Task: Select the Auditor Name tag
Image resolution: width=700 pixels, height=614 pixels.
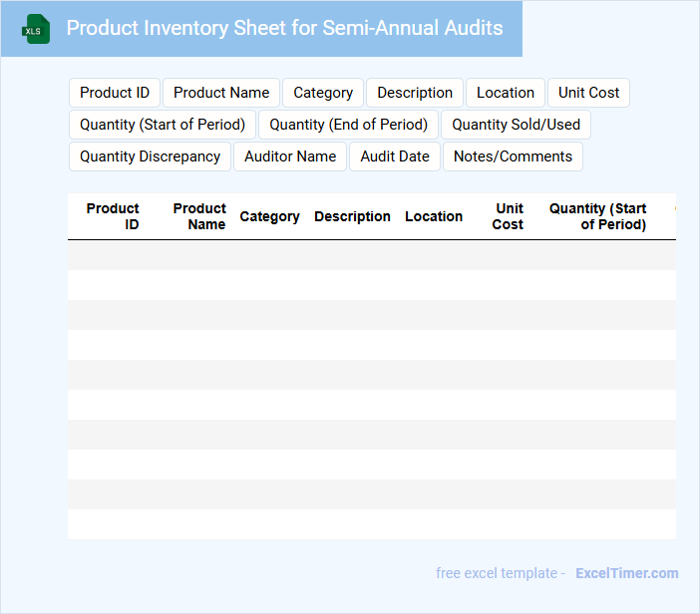Action: pos(290,156)
